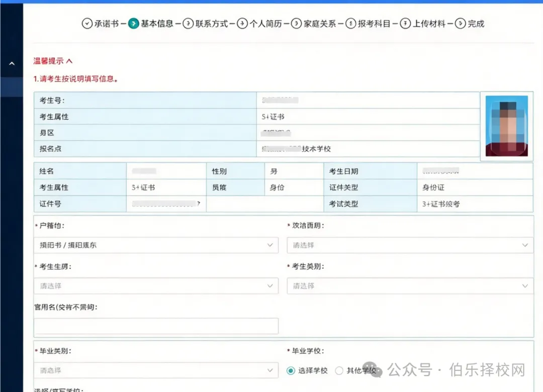
Task: Click the hint text 1.请考生按说明填写信息
Action: tap(76, 79)
